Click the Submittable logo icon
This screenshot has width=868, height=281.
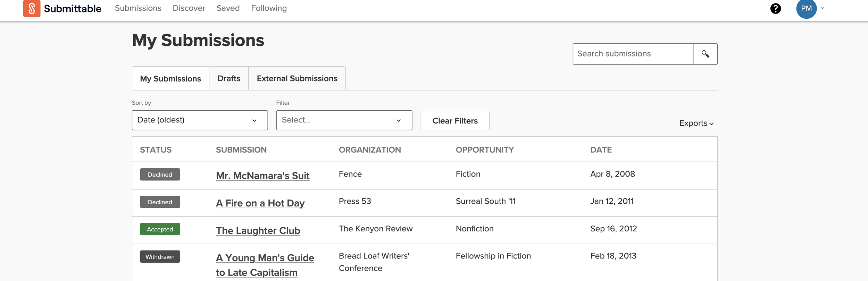point(32,8)
